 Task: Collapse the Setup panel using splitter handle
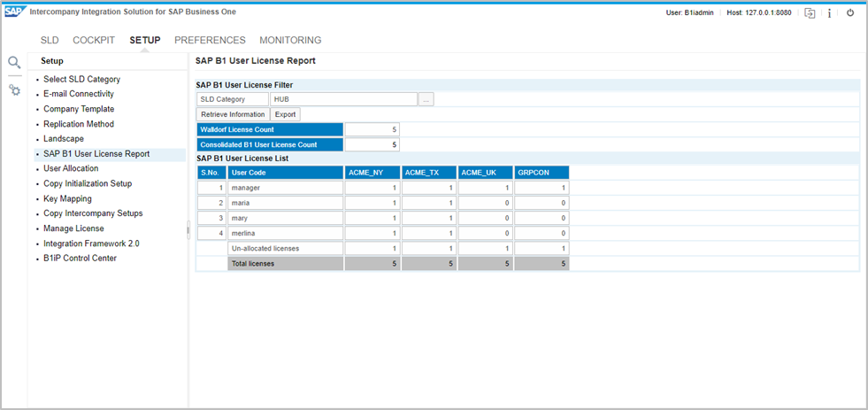pos(188,230)
